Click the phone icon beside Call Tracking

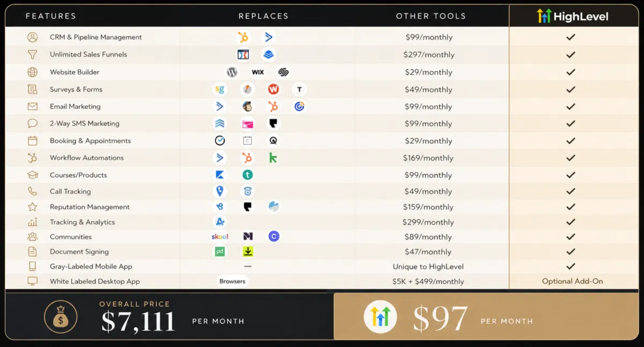coord(33,191)
